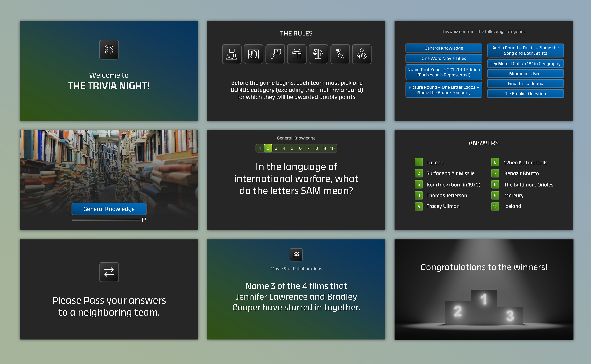Select question number 2 in progress bar

[268, 148]
